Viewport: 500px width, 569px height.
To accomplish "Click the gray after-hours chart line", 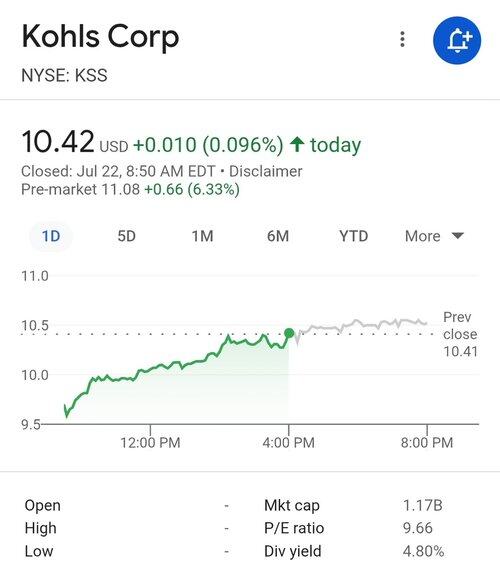I will [363, 325].
